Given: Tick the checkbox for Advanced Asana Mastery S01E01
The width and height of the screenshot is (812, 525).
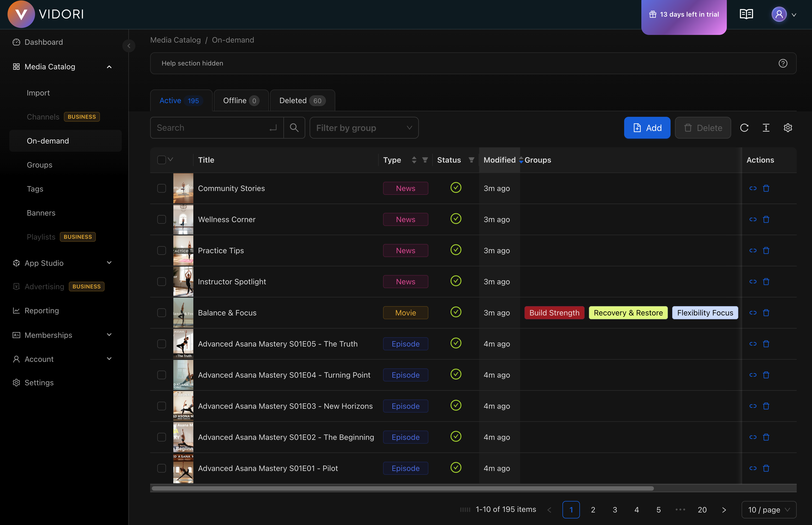Looking at the screenshot, I should (x=161, y=468).
